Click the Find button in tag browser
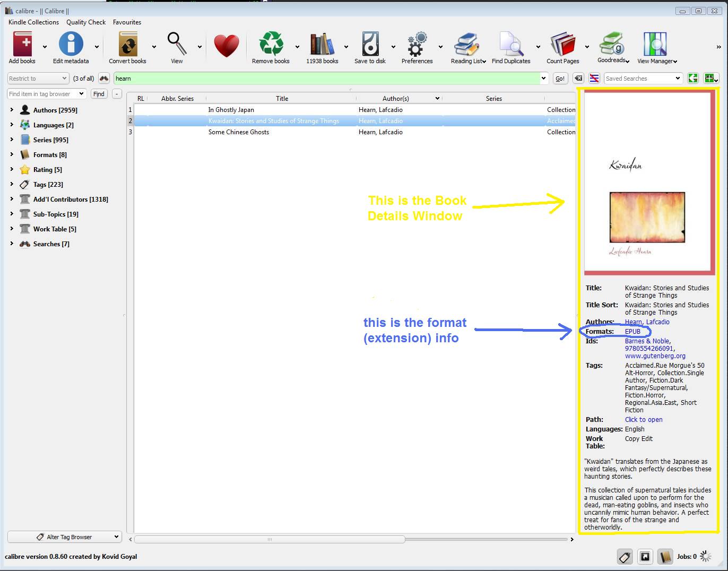The width and height of the screenshot is (728, 571). [x=99, y=94]
